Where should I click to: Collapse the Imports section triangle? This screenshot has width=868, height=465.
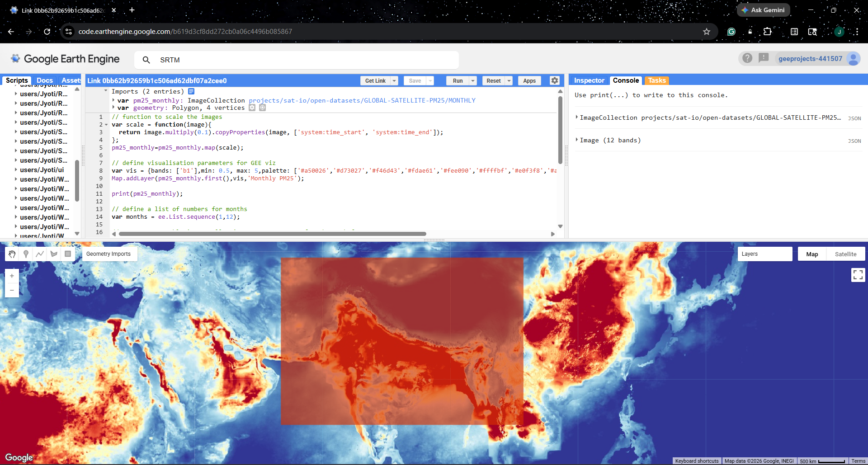[106, 91]
